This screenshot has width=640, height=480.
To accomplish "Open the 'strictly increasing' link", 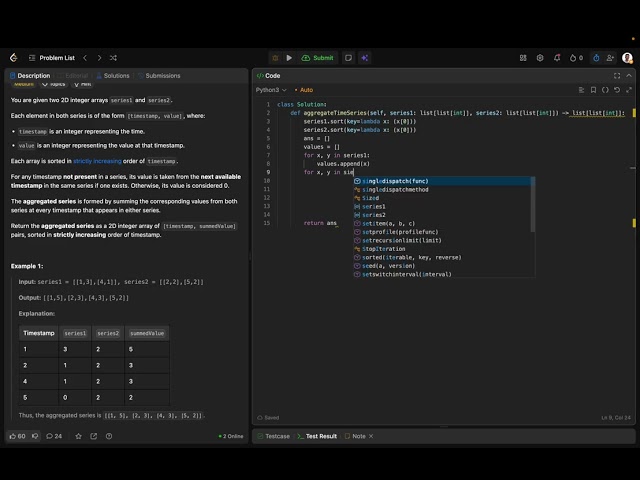I will (x=97, y=161).
